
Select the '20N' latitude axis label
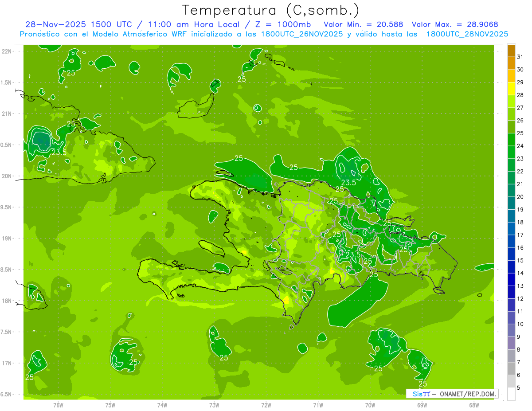point(6,176)
